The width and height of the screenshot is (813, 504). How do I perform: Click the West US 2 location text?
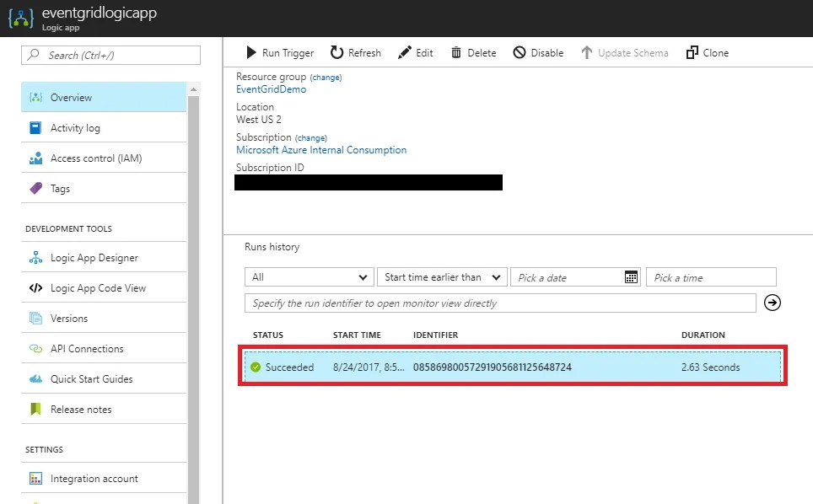point(259,119)
